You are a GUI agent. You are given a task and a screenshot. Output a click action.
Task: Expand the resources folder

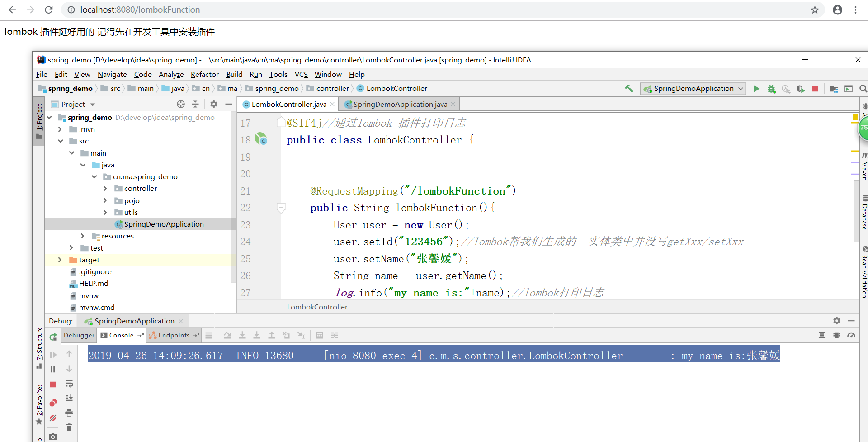click(x=82, y=236)
